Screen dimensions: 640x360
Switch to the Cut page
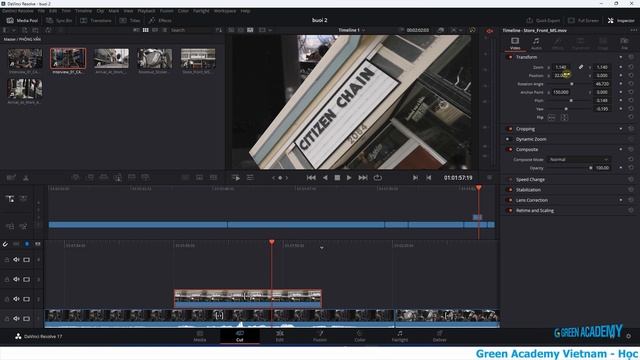(x=240, y=336)
